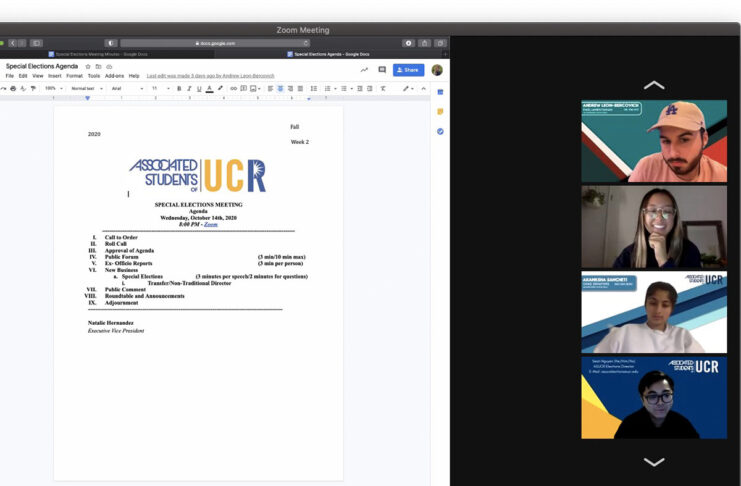Screen dimensions: 741x486
Task: Open the zoom level dropdown
Action: [53, 88]
